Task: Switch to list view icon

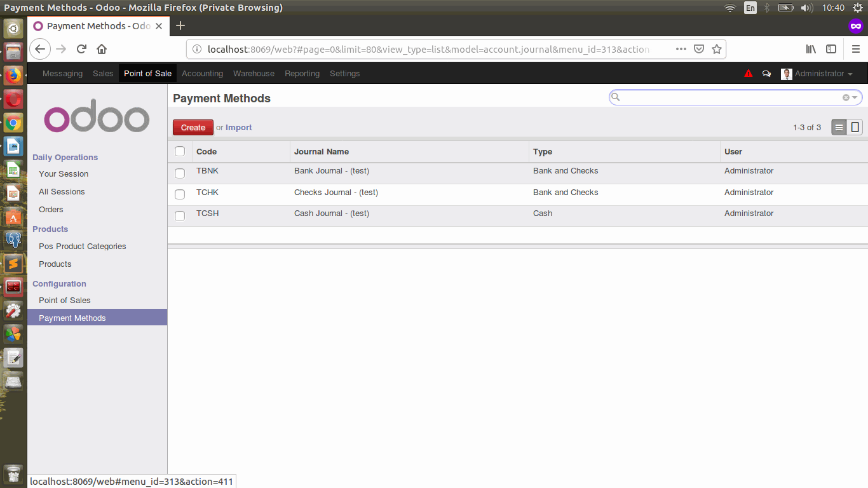Action: click(x=839, y=128)
